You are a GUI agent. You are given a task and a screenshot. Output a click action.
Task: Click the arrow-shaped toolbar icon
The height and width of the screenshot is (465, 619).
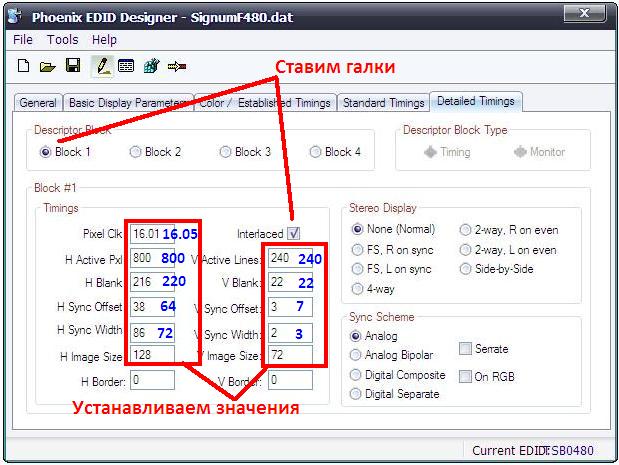(x=177, y=67)
